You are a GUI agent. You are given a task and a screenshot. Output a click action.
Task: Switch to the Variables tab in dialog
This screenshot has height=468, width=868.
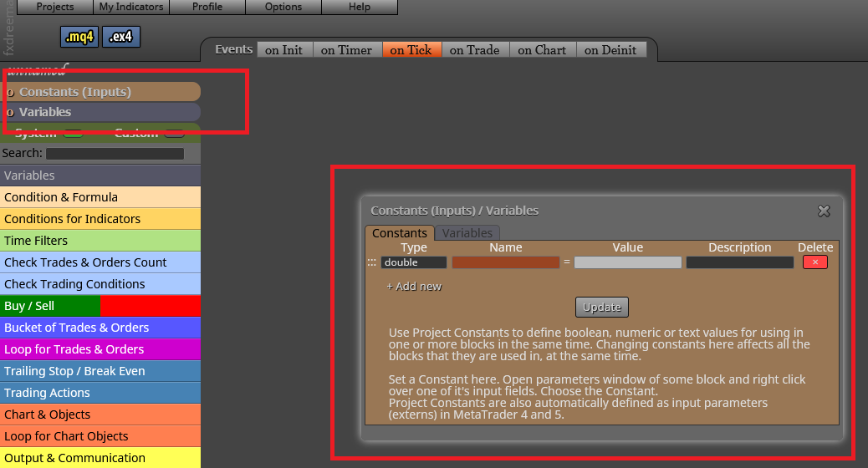click(467, 233)
